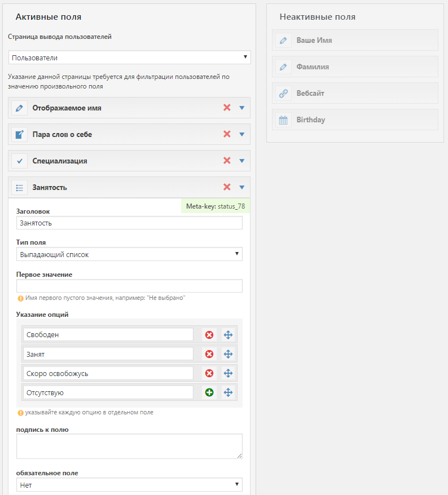This screenshot has height=495, width=448.
Task: Delete the Скоро освобожусь option
Action: pos(209,373)
